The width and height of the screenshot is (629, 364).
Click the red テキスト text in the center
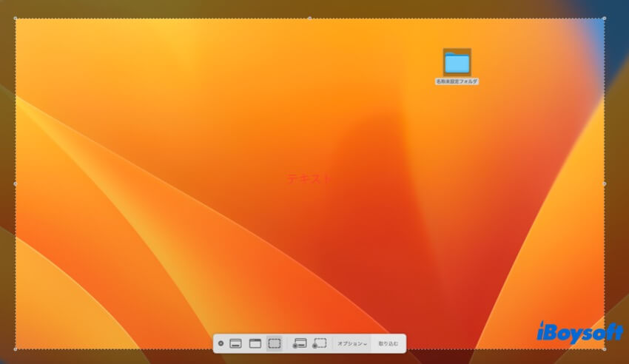pyautogui.click(x=309, y=178)
